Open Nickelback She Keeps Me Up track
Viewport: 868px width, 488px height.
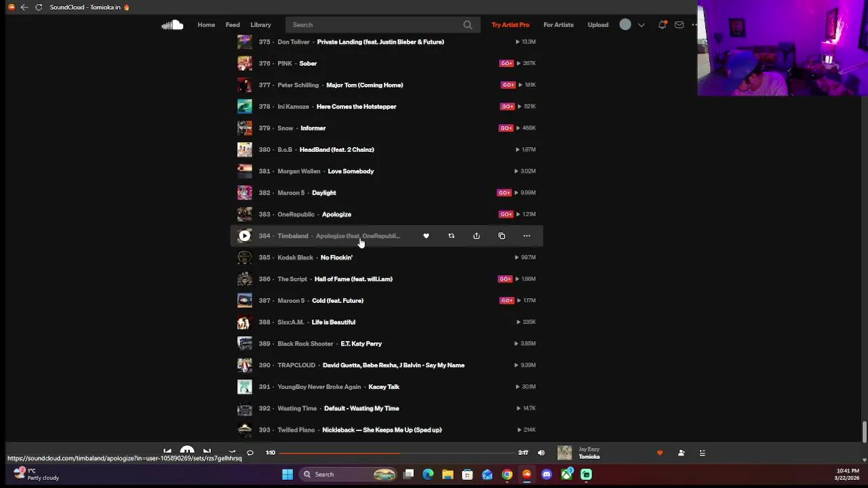pos(382,430)
